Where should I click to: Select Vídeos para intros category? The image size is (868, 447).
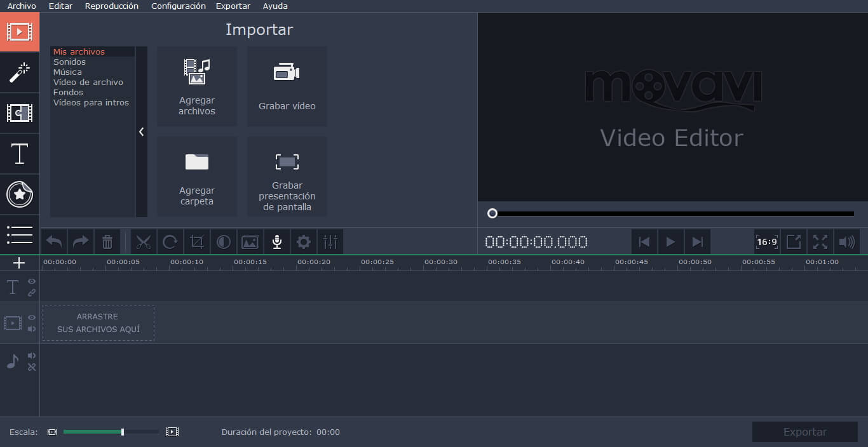click(x=92, y=102)
